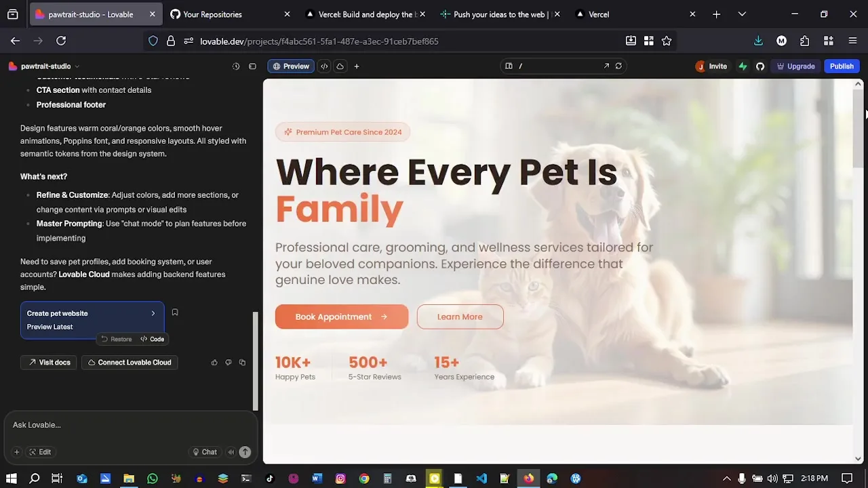Expand Create pet website card chevron

click(x=153, y=313)
